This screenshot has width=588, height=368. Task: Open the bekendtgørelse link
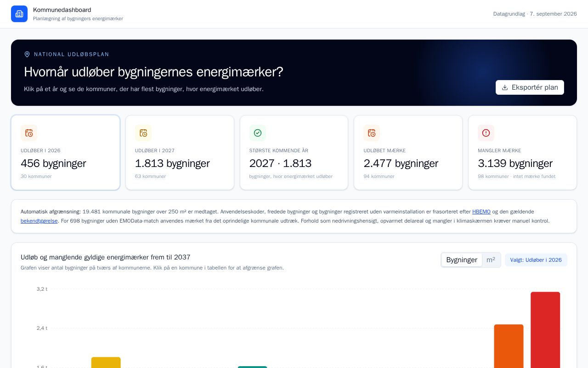coord(39,221)
